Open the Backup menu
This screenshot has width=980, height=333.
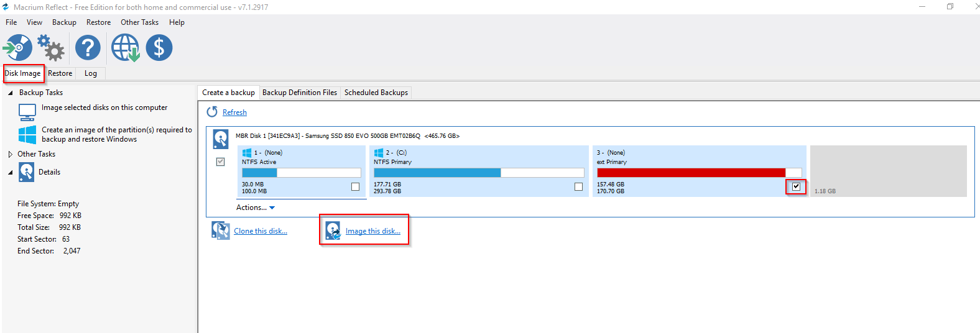64,22
